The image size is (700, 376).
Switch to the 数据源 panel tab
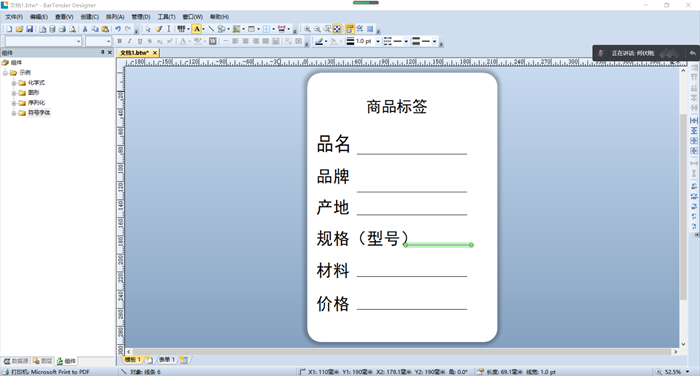[x=16, y=361]
